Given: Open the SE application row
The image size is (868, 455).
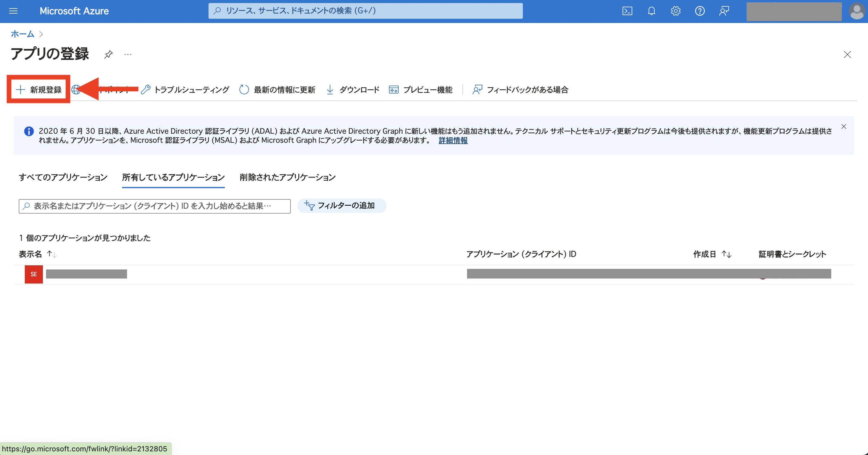Looking at the screenshot, I should [434, 274].
